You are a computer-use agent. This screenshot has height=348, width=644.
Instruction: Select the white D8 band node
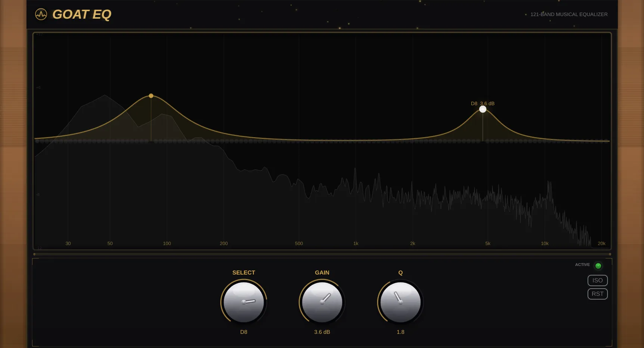pyautogui.click(x=482, y=109)
